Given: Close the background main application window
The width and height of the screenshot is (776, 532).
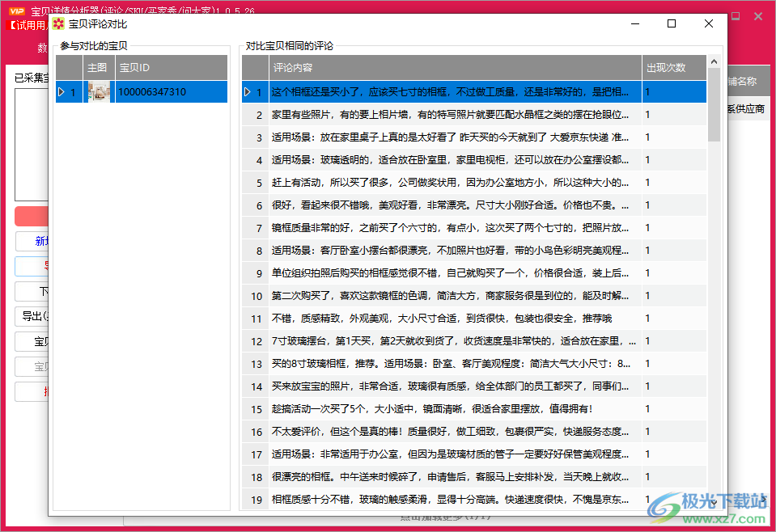Looking at the screenshot, I should pyautogui.click(x=758, y=15).
